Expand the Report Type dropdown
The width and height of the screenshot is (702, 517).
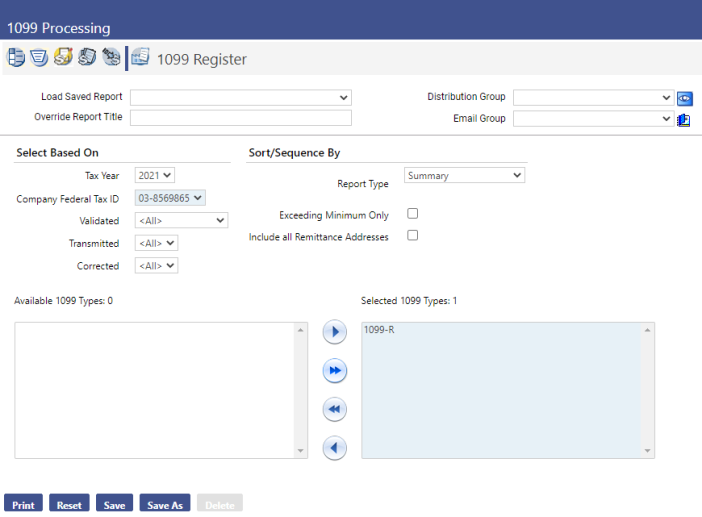[x=464, y=176]
